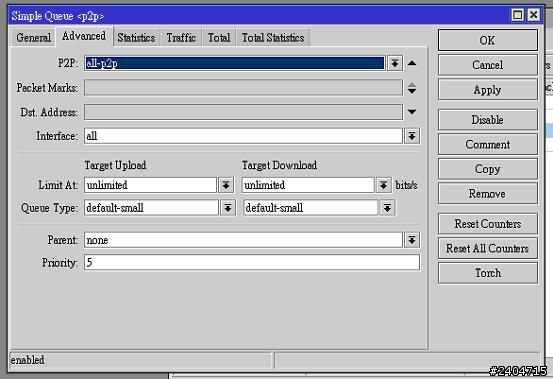The height and width of the screenshot is (379, 553).
Task: Select the Advanced tab
Action: tap(84, 36)
